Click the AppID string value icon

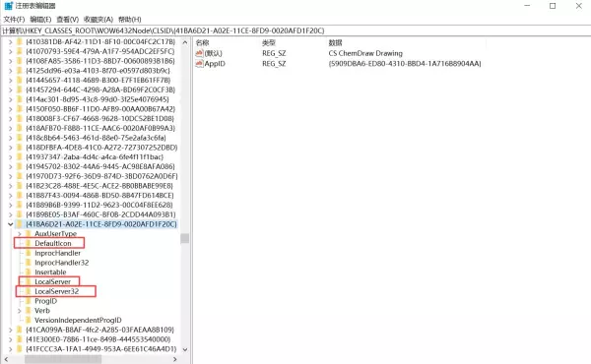pos(199,64)
